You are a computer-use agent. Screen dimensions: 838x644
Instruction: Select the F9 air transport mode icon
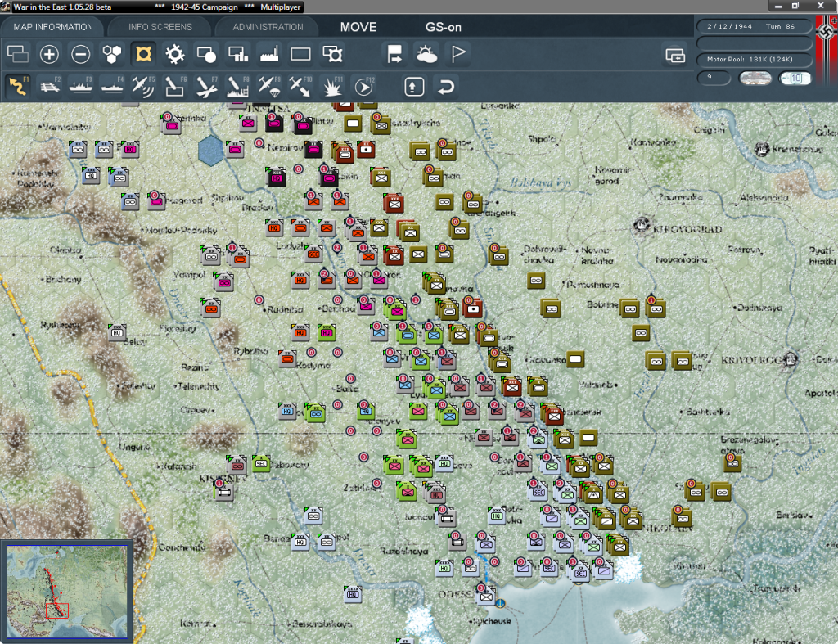click(268, 86)
